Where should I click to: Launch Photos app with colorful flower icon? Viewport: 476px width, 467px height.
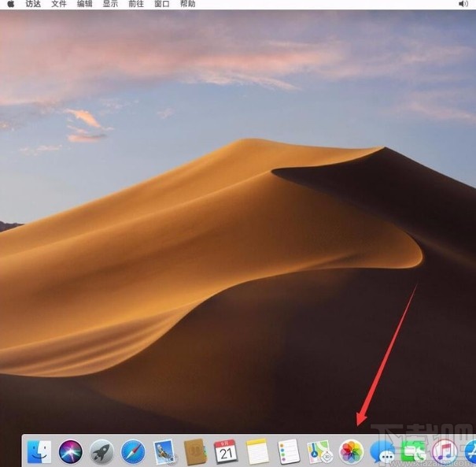point(351,451)
